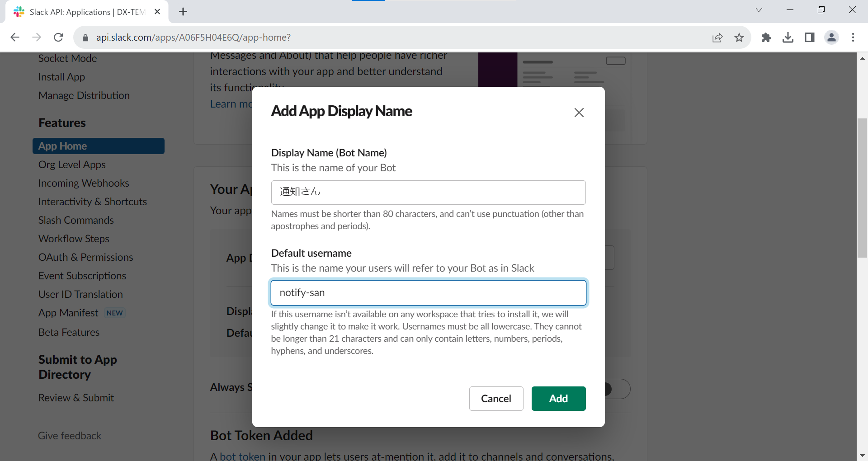Focus the Display Name (Bot Name) field

click(x=428, y=192)
